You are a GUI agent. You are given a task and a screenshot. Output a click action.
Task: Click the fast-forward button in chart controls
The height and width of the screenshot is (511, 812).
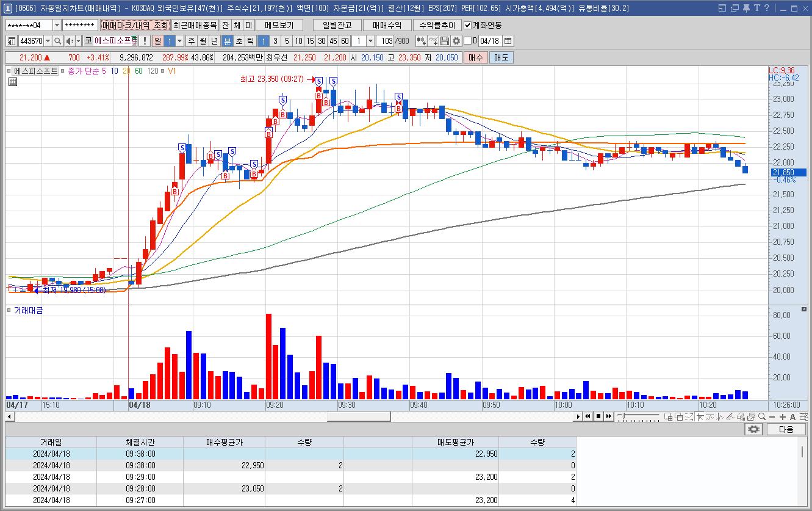pyautogui.click(x=609, y=416)
